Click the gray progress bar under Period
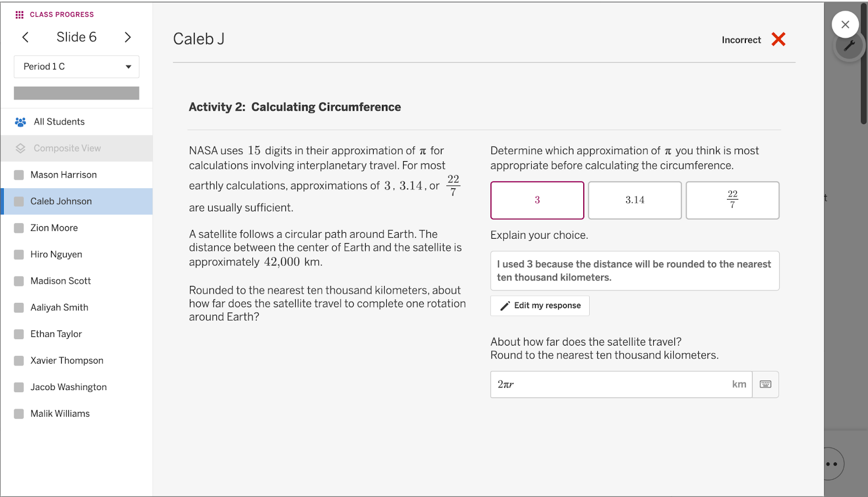The width and height of the screenshot is (868, 497). click(76, 93)
